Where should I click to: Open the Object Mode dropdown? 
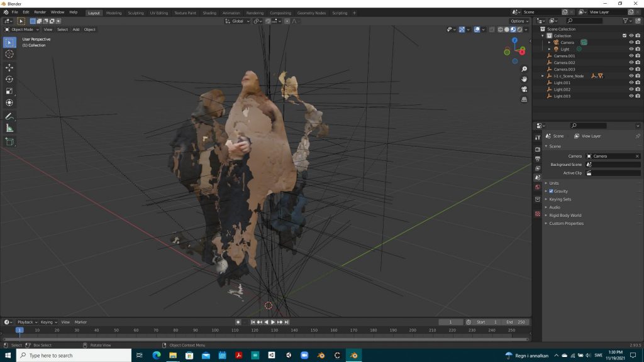point(22,30)
